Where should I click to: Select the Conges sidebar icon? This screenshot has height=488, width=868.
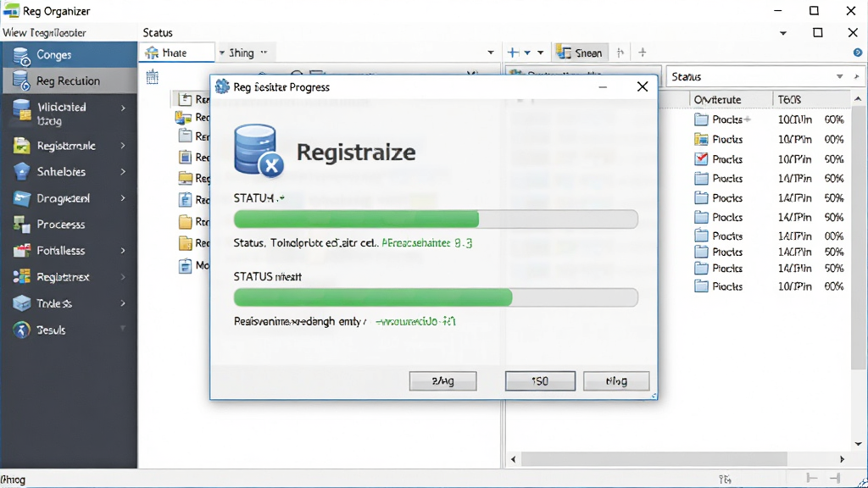[21, 55]
